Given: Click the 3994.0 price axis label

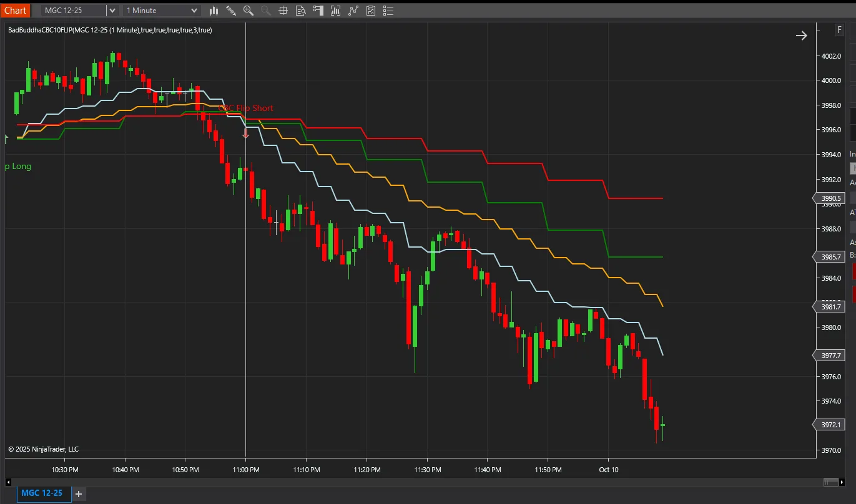Looking at the screenshot, I should [x=831, y=155].
